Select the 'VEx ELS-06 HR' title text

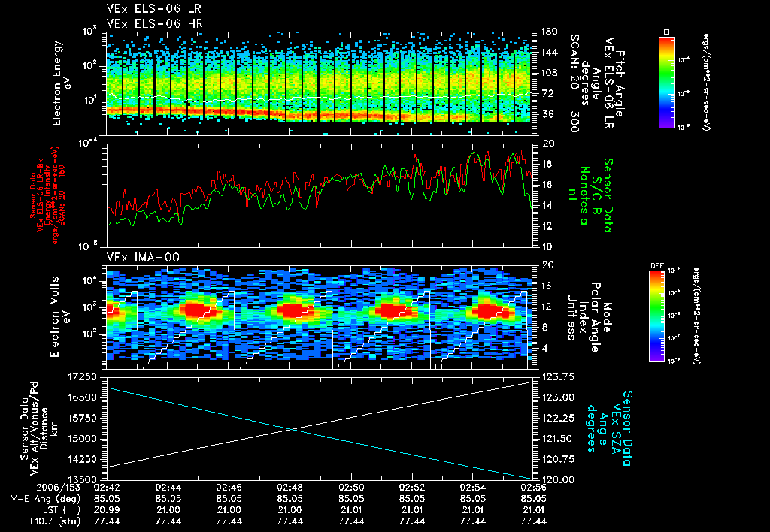(155, 23)
